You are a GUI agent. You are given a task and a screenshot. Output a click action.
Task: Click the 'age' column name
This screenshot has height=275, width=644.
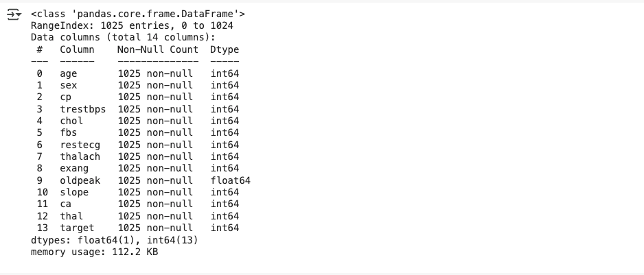[x=69, y=73]
